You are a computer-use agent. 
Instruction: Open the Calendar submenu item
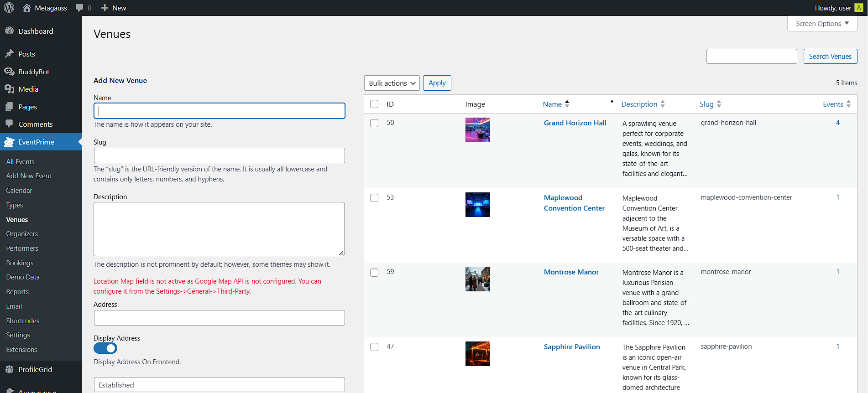coord(19,191)
